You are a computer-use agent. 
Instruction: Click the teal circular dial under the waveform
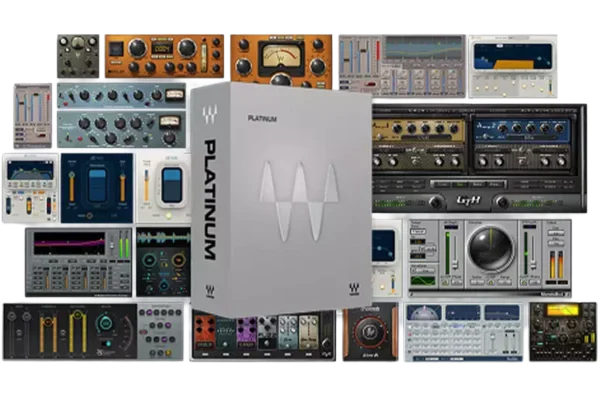click(x=148, y=261)
